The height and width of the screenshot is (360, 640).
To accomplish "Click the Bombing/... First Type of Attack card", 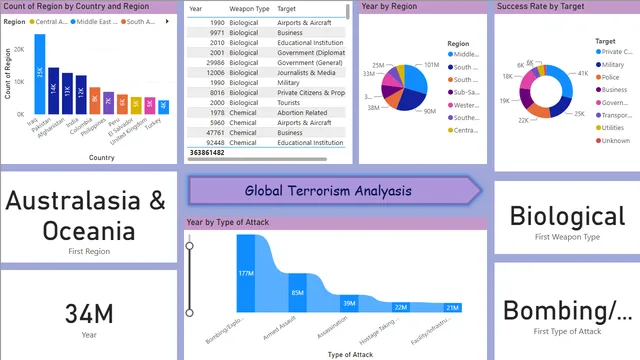I will pos(567,311).
